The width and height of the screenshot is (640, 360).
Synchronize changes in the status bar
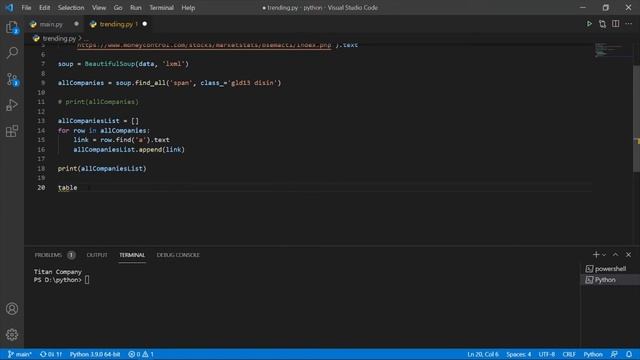click(x=51, y=354)
